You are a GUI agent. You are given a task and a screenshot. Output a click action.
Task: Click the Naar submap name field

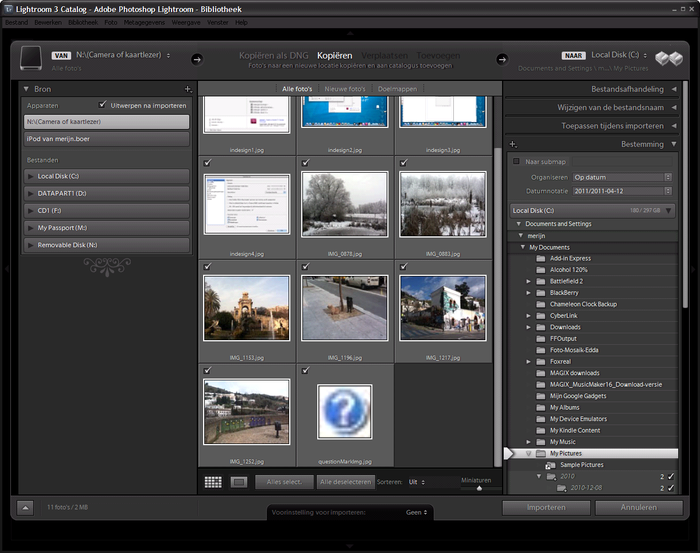(x=622, y=162)
